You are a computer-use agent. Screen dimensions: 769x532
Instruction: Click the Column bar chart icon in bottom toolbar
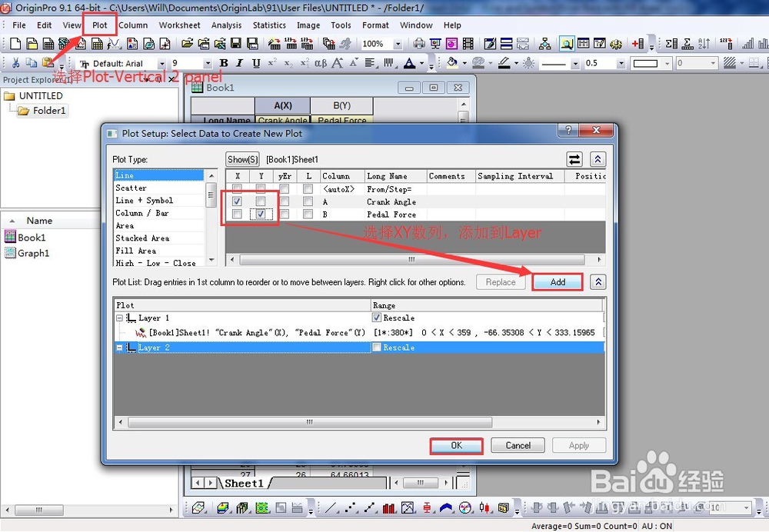pyautogui.click(x=389, y=508)
